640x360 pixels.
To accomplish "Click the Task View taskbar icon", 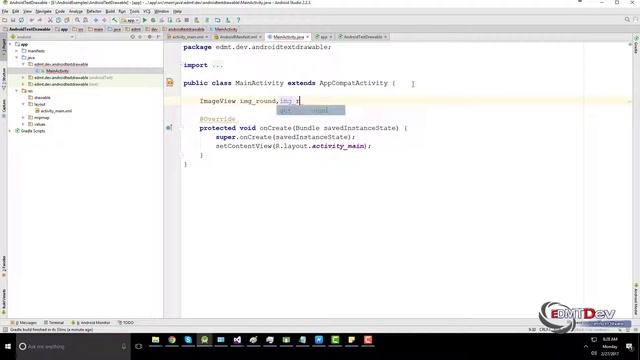I will 139,347.
